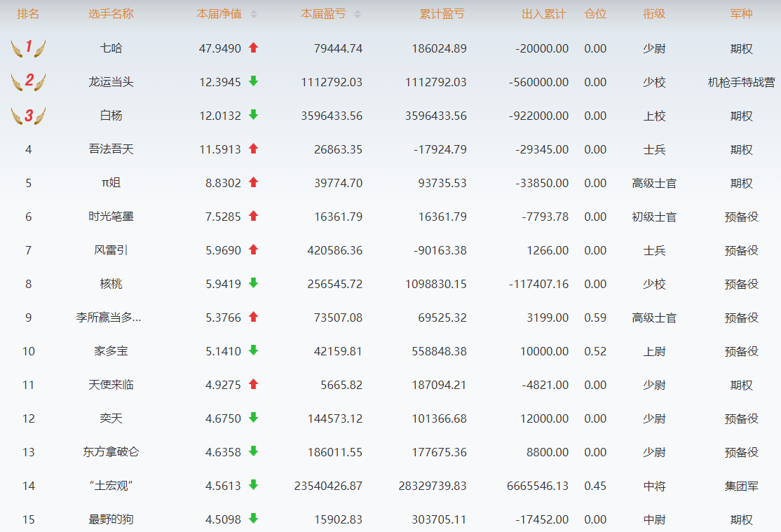Select the 仓位 value 0.52

click(x=595, y=351)
